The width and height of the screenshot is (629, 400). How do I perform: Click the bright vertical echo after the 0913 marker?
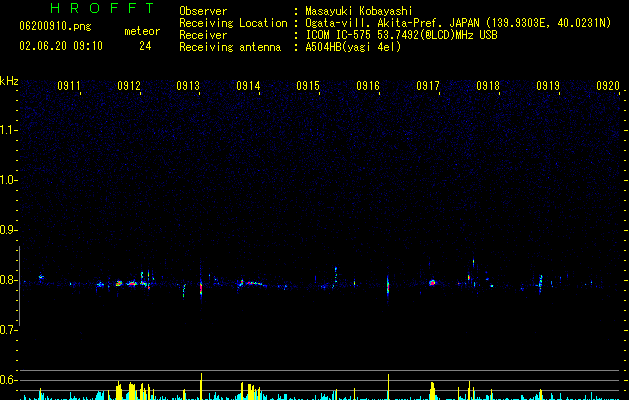[201, 287]
